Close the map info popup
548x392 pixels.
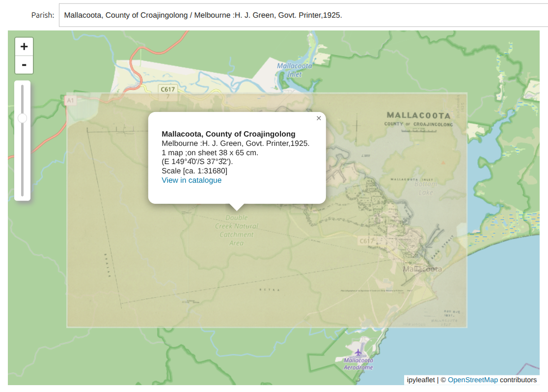[319, 118]
